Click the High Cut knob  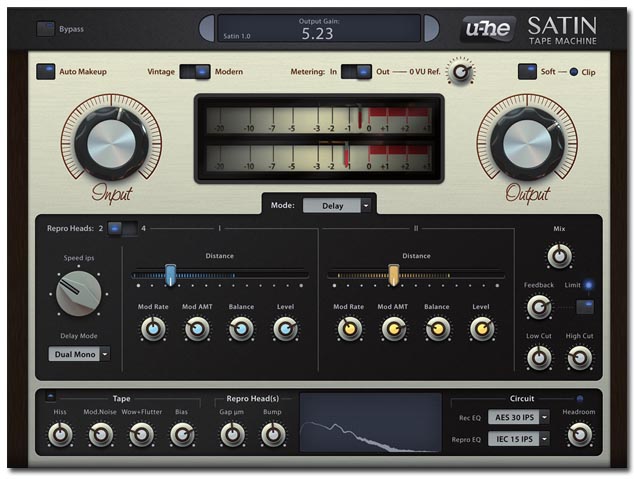[580, 358]
